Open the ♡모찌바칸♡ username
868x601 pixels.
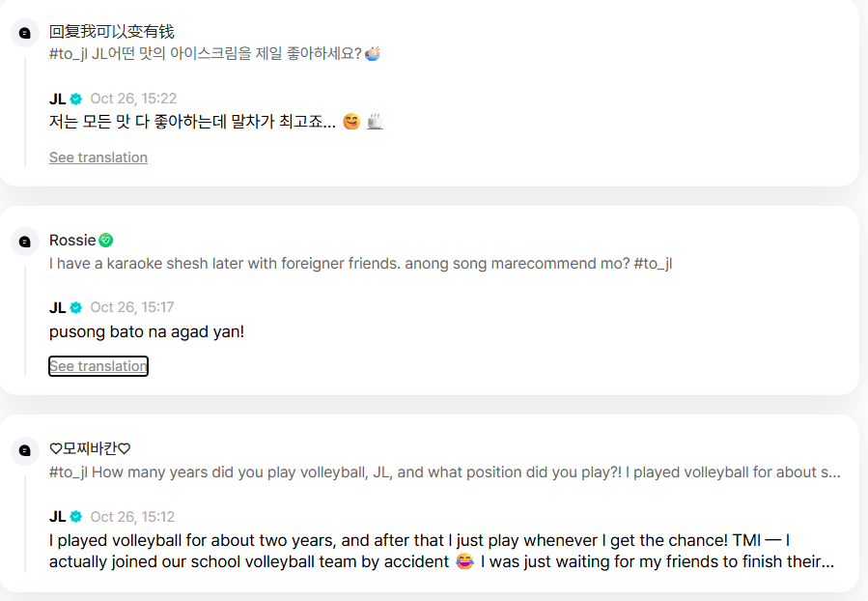click(x=90, y=449)
